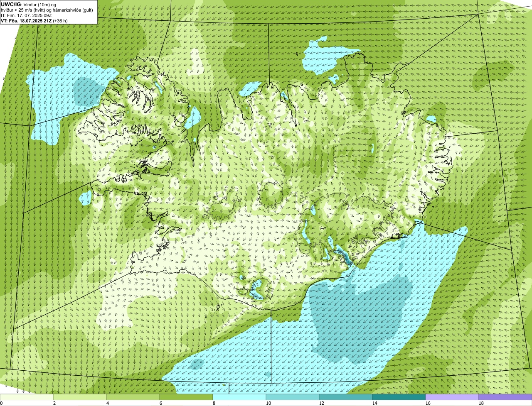The width and height of the screenshot is (532, 406).
Task: Click the '16' label on the wind scale
Action: tap(428, 403)
